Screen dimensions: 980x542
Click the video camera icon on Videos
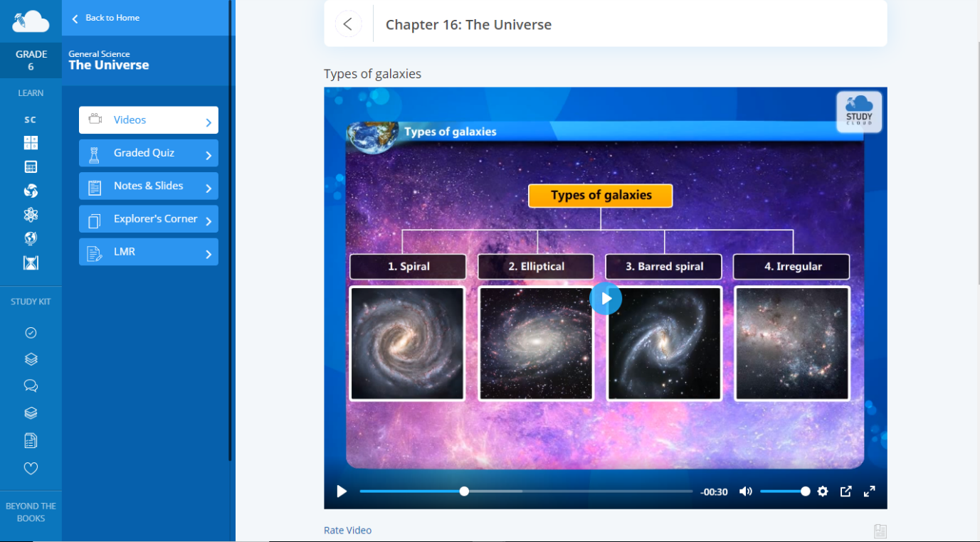(x=95, y=119)
